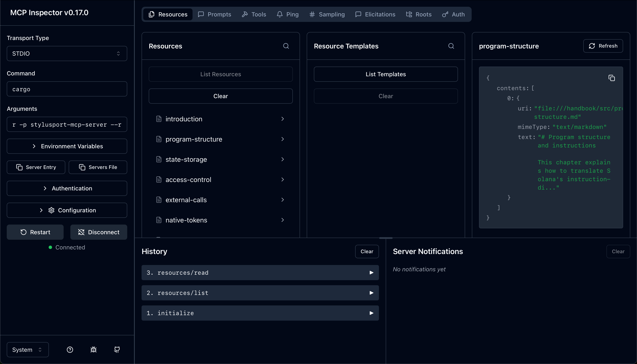The height and width of the screenshot is (364, 637).
Task: Expand the Configuration section
Action: [x=67, y=210]
